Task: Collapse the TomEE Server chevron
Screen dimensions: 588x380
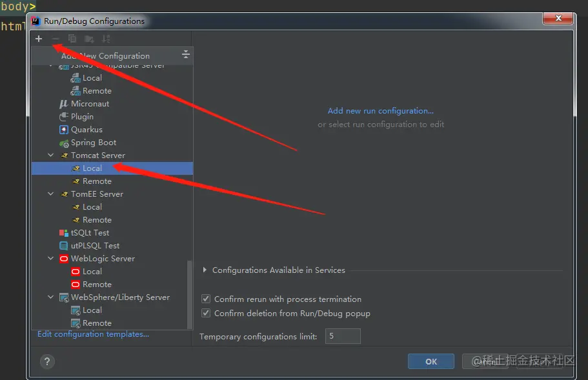Action: (50, 194)
